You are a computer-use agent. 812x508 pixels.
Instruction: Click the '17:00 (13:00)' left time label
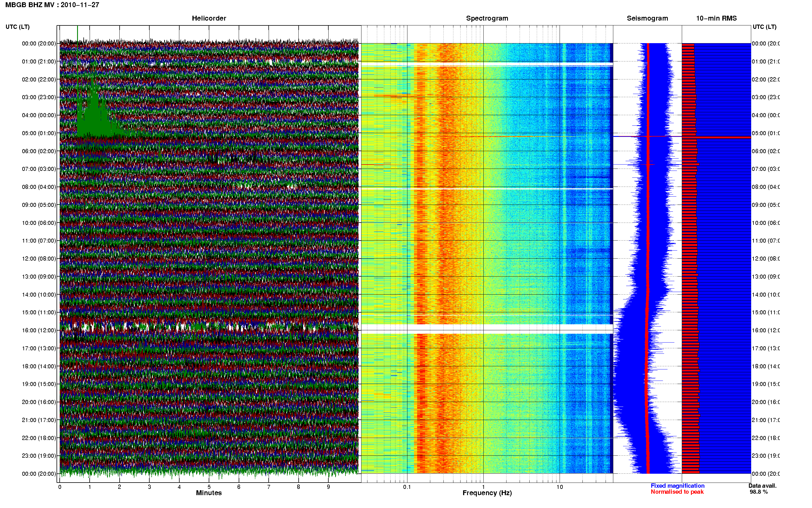[x=39, y=348]
